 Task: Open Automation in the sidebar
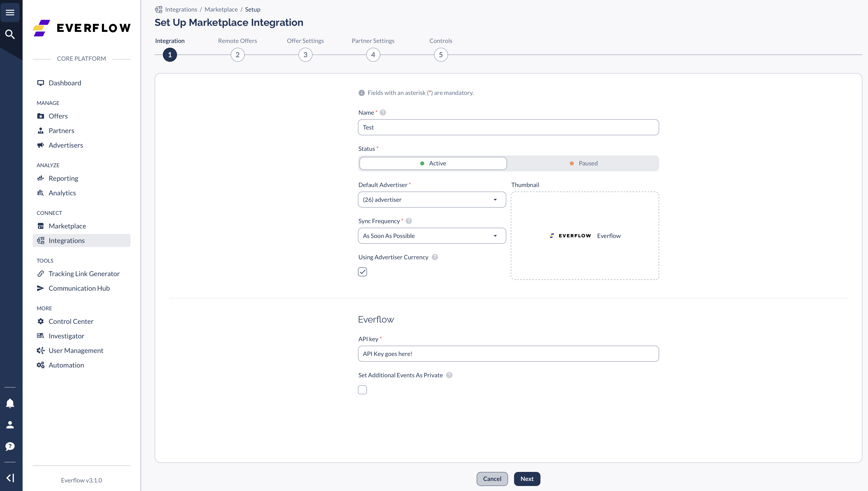click(82, 365)
